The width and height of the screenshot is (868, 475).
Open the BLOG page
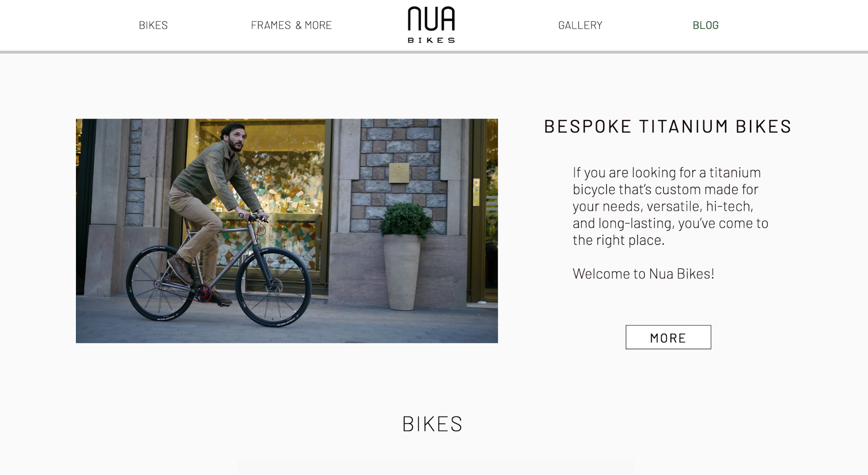click(706, 25)
